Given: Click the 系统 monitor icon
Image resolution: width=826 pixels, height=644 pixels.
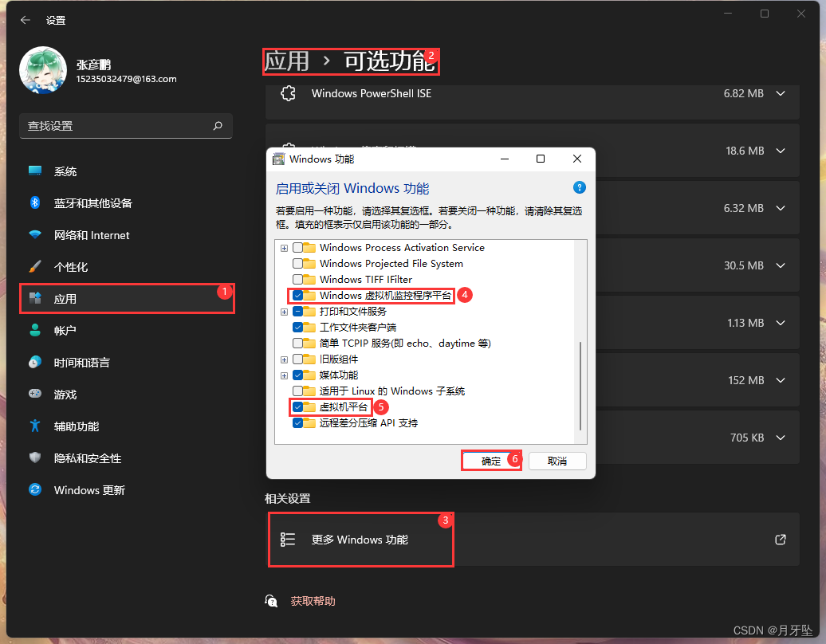Looking at the screenshot, I should pyautogui.click(x=35, y=171).
